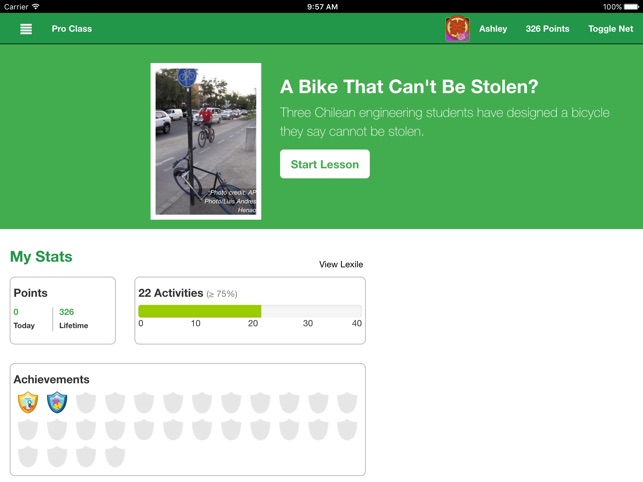Select the third locked achievement shield
Screen dimensions: 643x482
[144, 402]
